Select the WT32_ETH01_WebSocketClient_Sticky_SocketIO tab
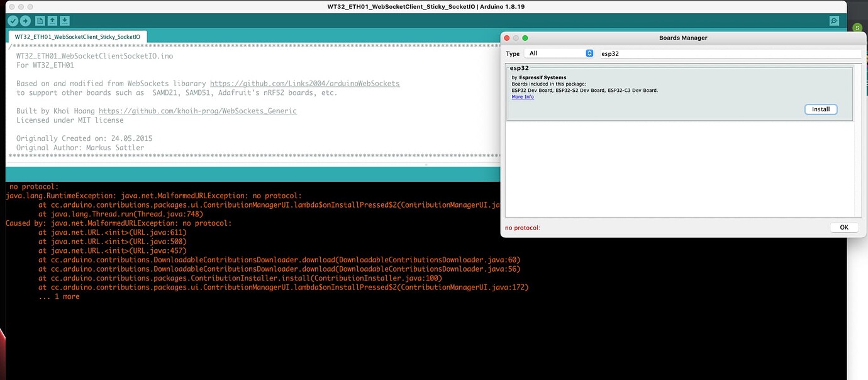Image resolution: width=868 pixels, height=380 pixels. 77,36
